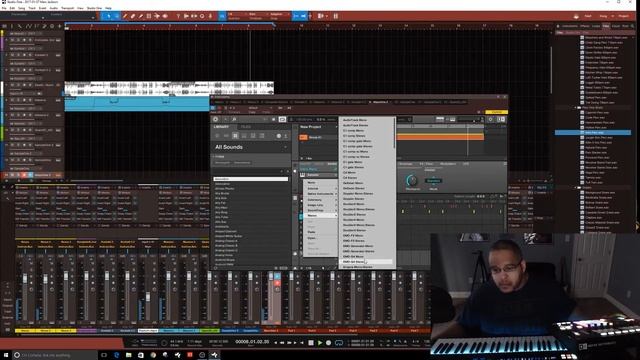Screen dimensions: 640x360
Task: Open the Transport menu in the menu bar
Action: [67, 8]
